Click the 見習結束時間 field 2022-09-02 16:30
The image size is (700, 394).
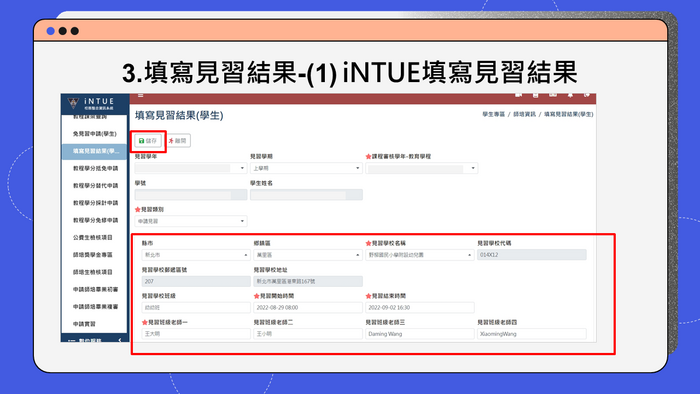click(x=420, y=307)
